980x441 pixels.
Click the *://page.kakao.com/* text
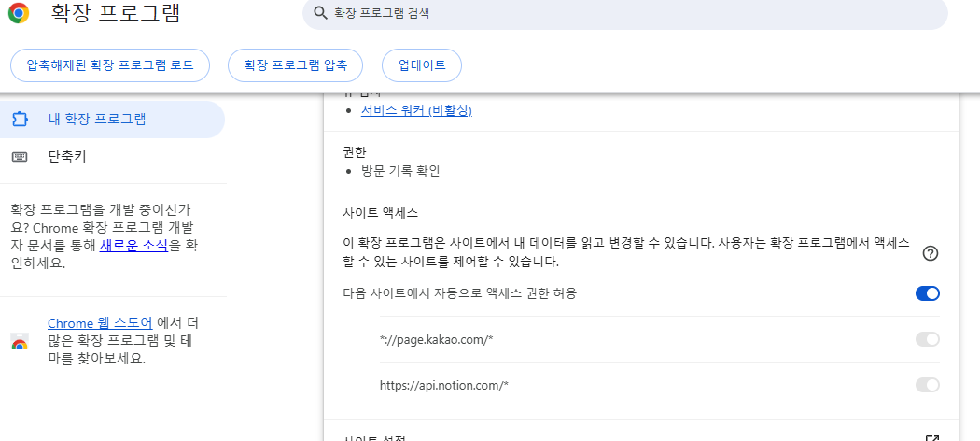pos(437,340)
